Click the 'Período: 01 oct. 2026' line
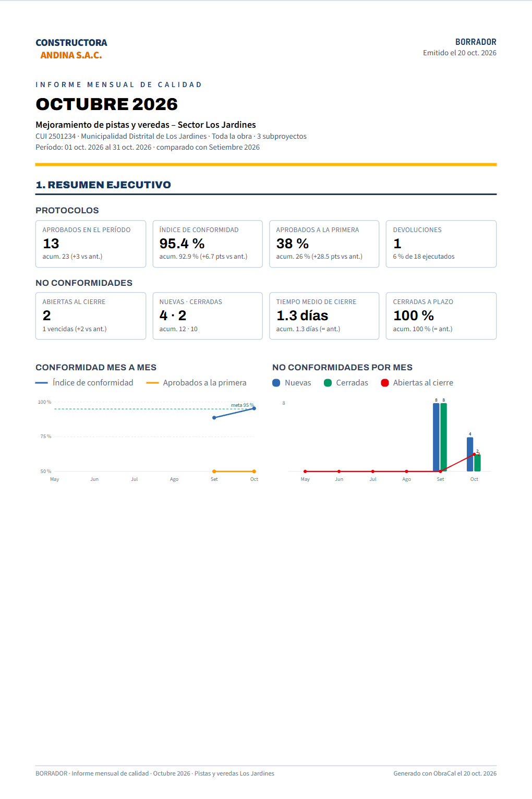This screenshot has height=799, width=532. click(x=148, y=147)
